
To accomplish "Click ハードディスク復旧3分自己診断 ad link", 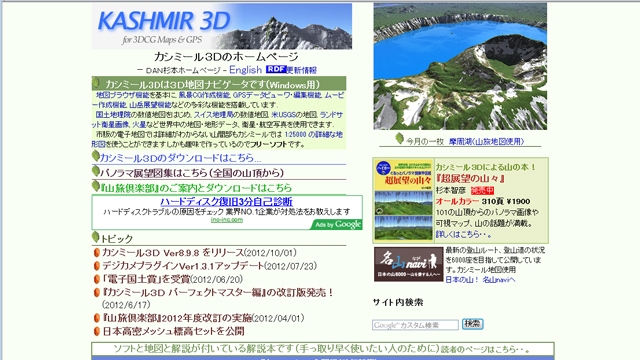I will pyautogui.click(x=227, y=202).
